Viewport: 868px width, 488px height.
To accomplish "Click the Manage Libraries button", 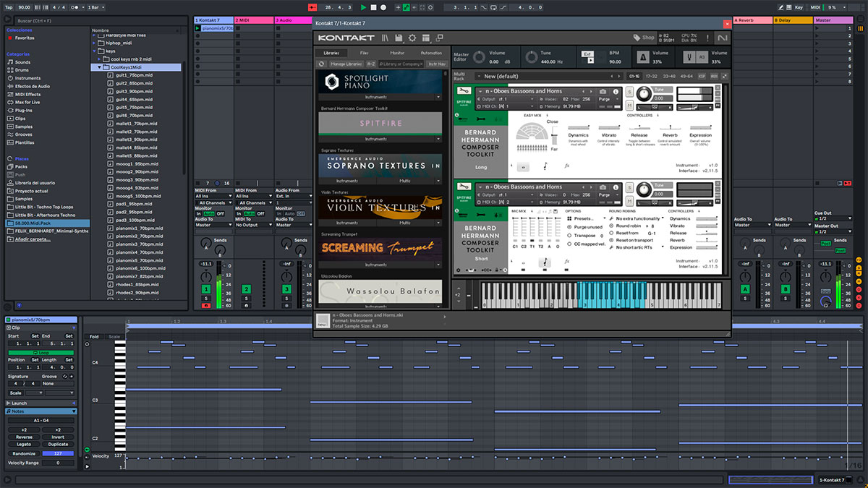I will 346,64.
